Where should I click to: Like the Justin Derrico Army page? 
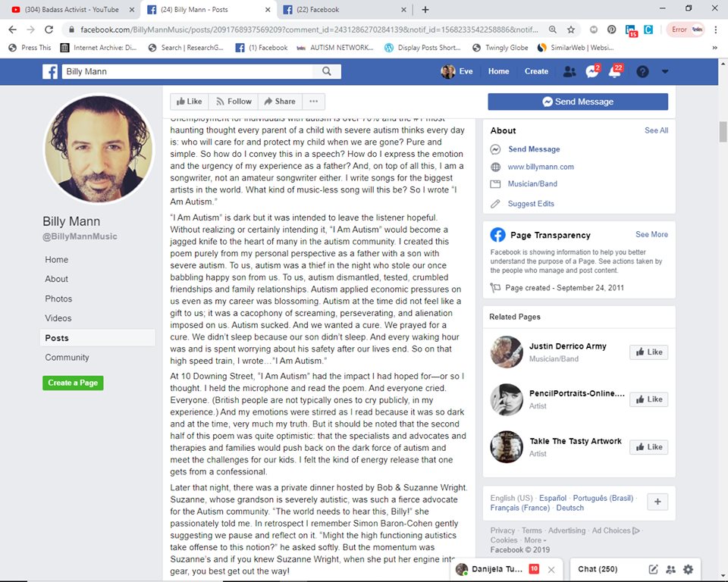coord(648,352)
